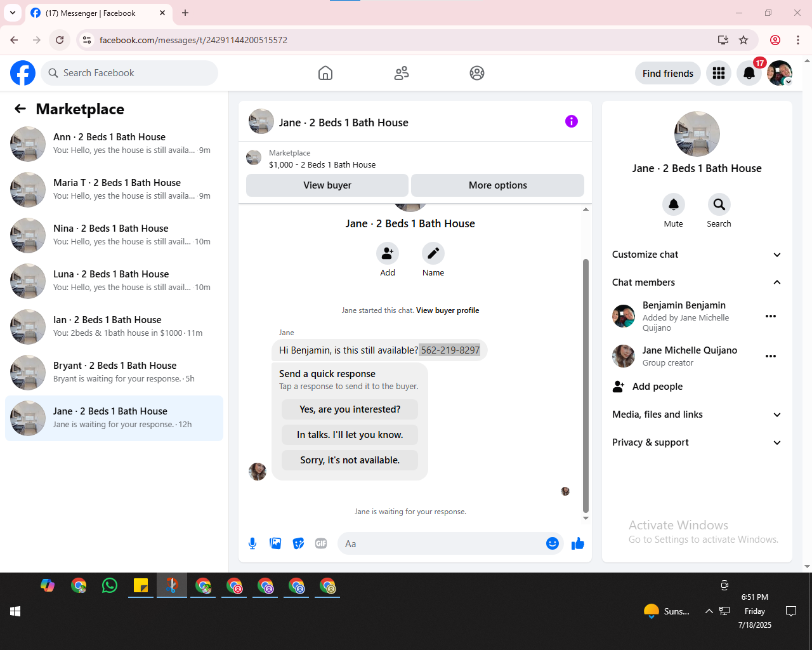Focus the Search Facebook field

click(x=129, y=73)
